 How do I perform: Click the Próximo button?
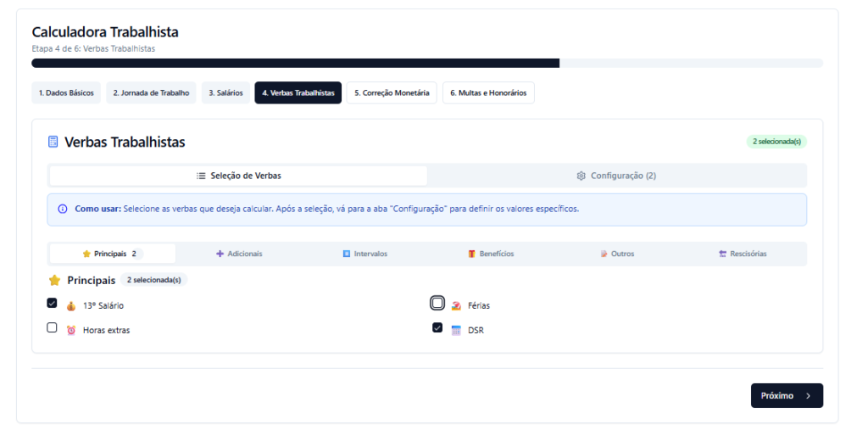pos(786,395)
